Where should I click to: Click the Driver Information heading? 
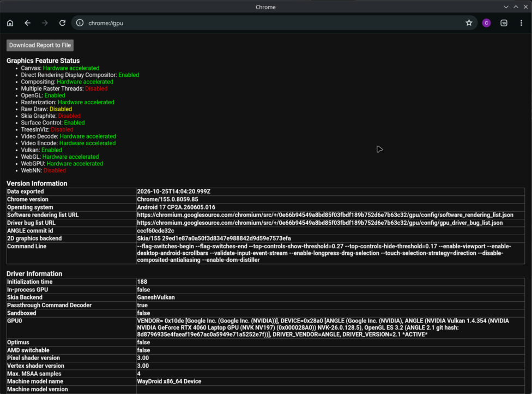click(x=34, y=274)
